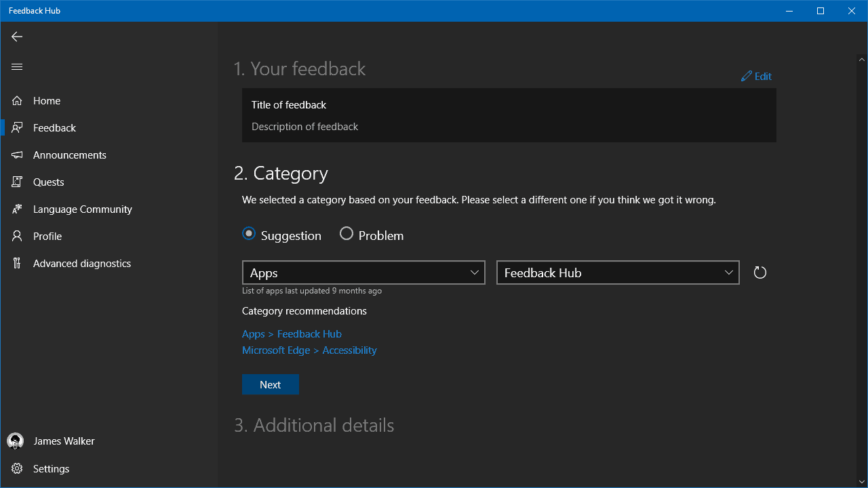The width and height of the screenshot is (868, 488).
Task: Click the Language Community icon
Action: click(17, 209)
